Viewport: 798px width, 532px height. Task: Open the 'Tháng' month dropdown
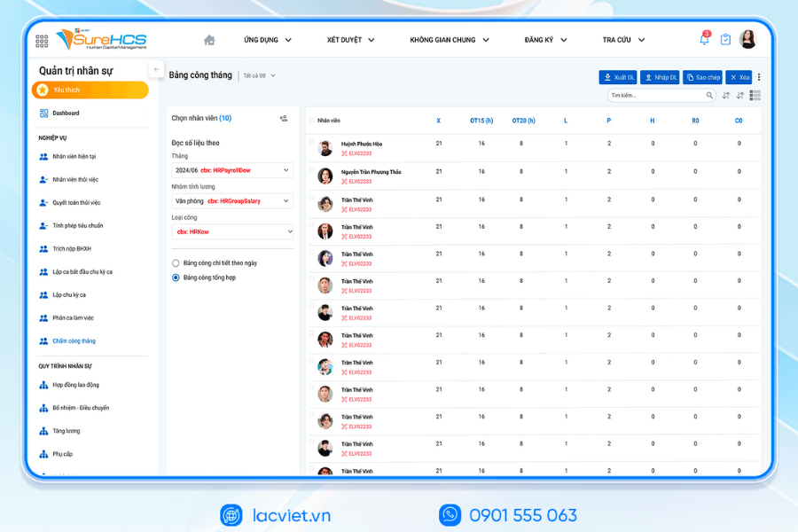click(x=232, y=170)
